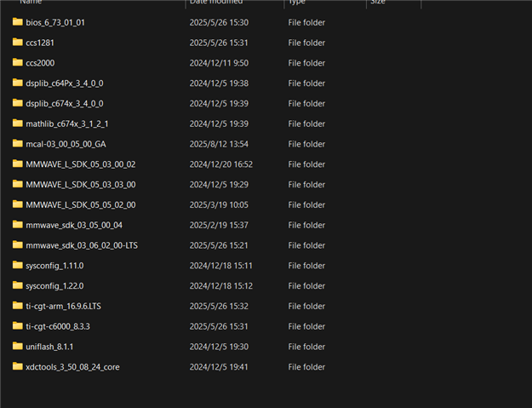Image resolution: width=532 pixels, height=408 pixels.
Task: Click File folder type in uniflash_8.1.1 row
Action: (x=306, y=347)
